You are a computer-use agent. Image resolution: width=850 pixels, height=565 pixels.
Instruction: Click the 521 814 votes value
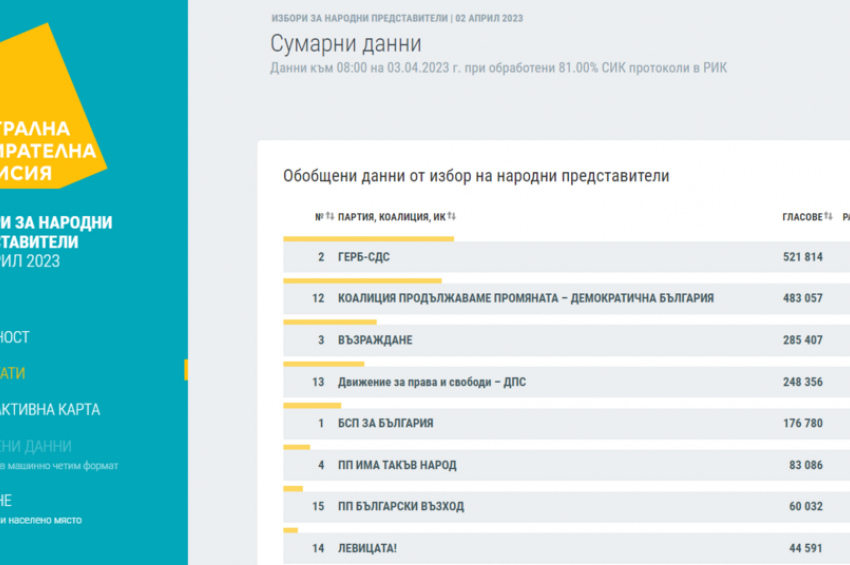[x=802, y=257]
